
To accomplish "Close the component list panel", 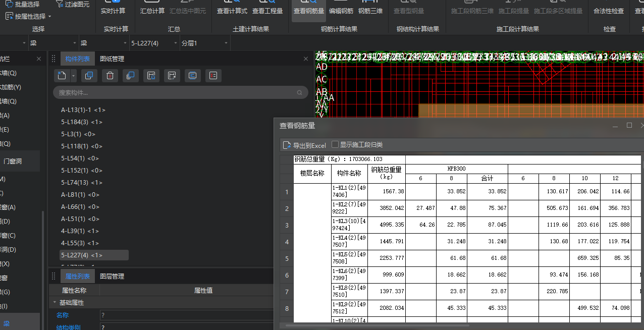I will point(305,59).
